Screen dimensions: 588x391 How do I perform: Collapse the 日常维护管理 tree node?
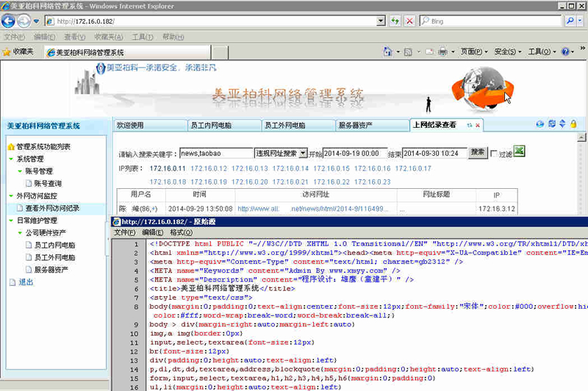(x=11, y=220)
